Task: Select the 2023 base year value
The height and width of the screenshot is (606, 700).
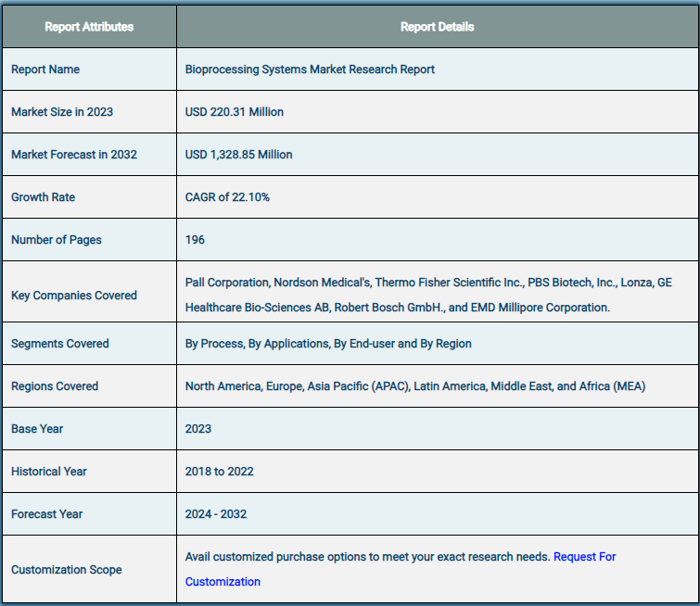Action: coord(198,429)
